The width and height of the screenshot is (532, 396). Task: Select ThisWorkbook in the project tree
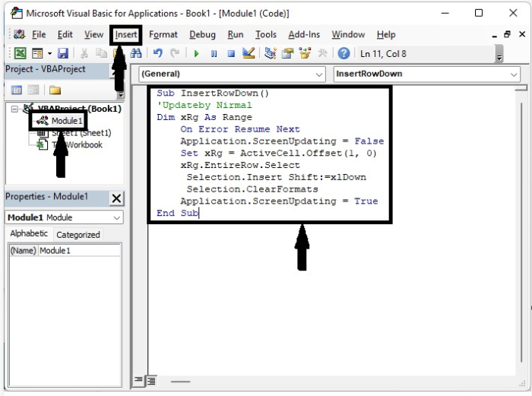(x=77, y=145)
